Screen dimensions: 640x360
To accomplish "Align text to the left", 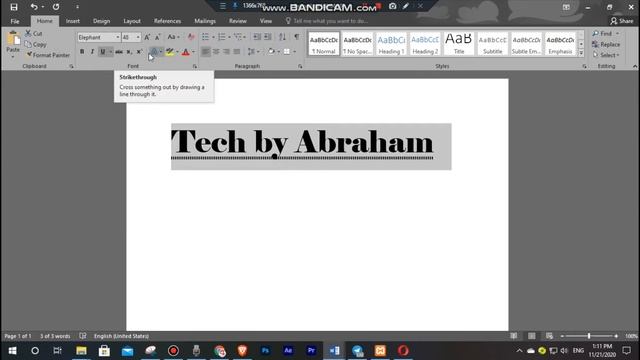I will 206,52.
